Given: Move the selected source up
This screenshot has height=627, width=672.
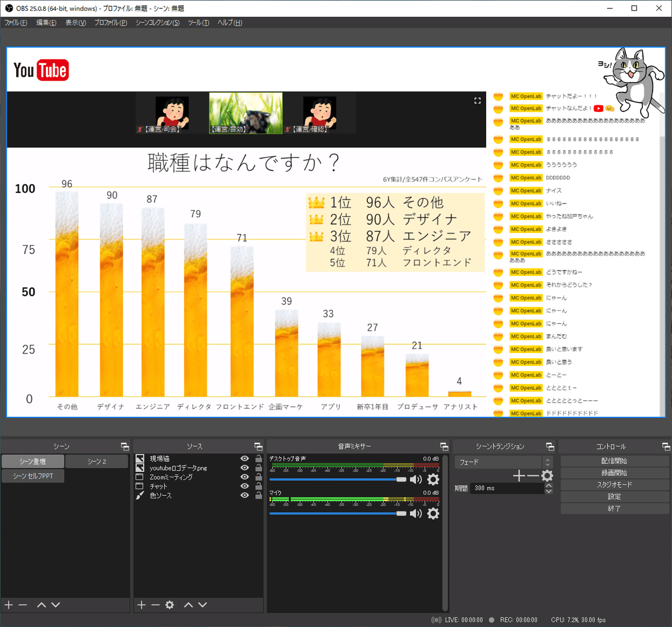Looking at the screenshot, I should (189, 605).
